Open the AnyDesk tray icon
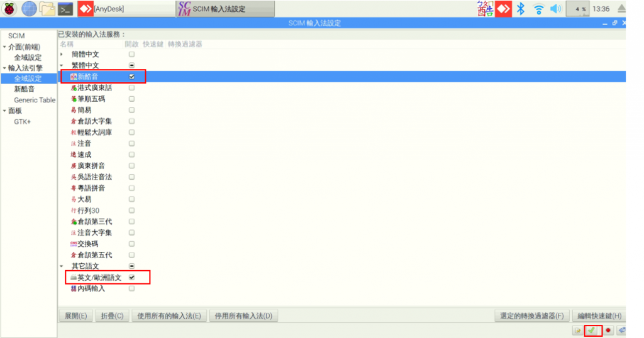Screen dimensions: 644x338 pyautogui.click(x=503, y=9)
